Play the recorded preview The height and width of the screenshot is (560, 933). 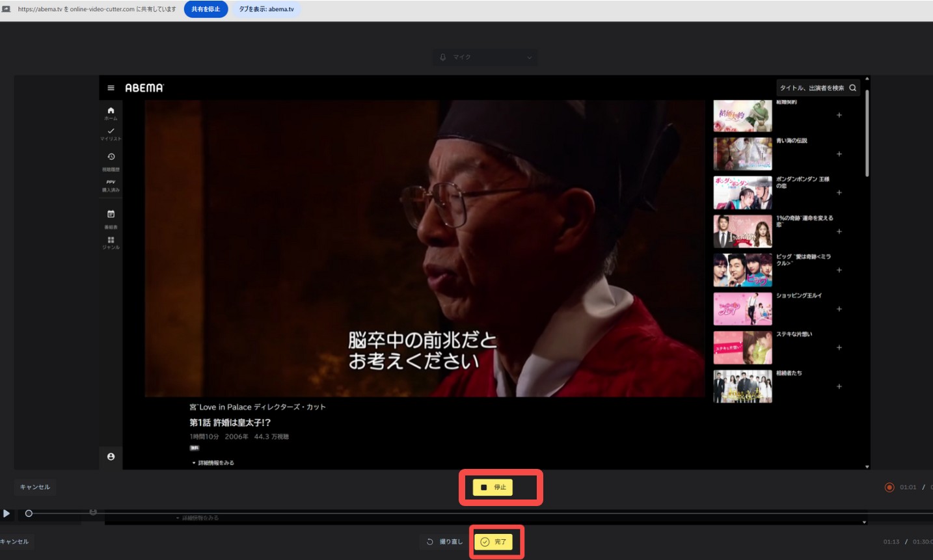(6, 513)
